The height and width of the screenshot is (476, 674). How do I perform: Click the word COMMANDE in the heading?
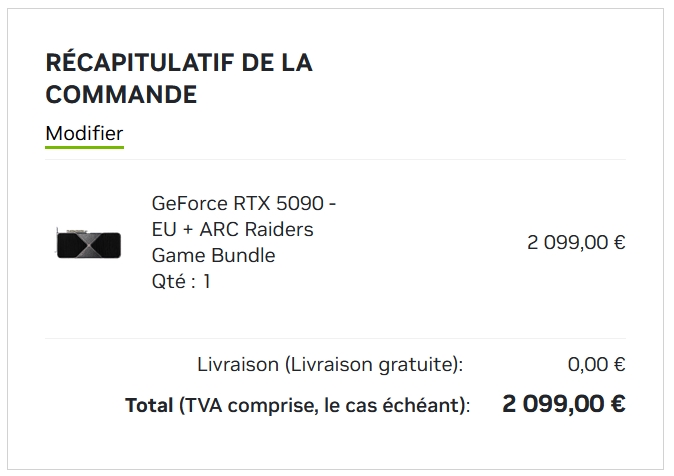(121, 95)
